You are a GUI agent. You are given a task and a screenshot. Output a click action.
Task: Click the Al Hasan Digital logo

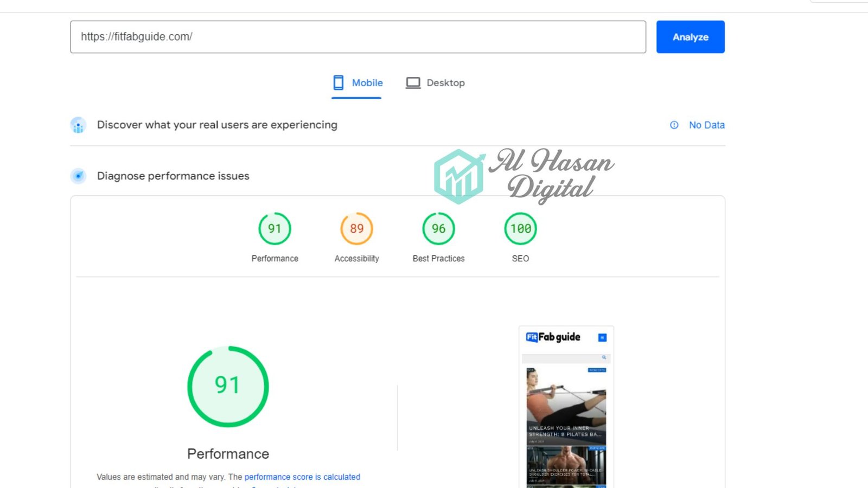pos(524,175)
